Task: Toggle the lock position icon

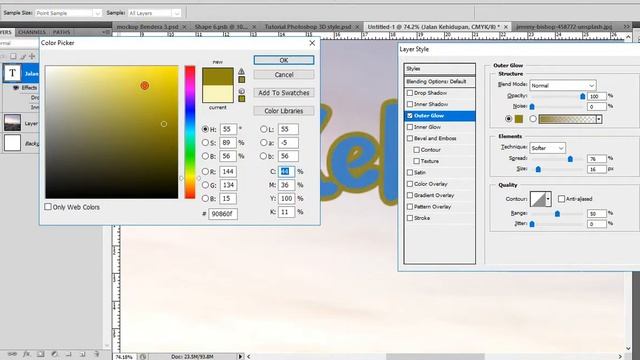Action: pos(32,56)
